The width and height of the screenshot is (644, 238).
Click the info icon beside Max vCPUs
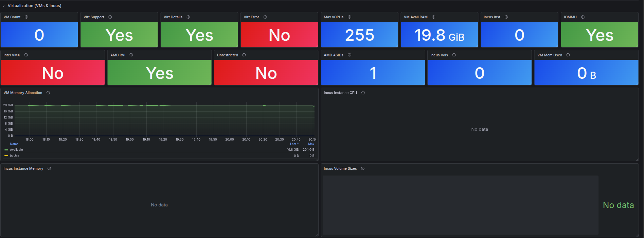[350, 17]
